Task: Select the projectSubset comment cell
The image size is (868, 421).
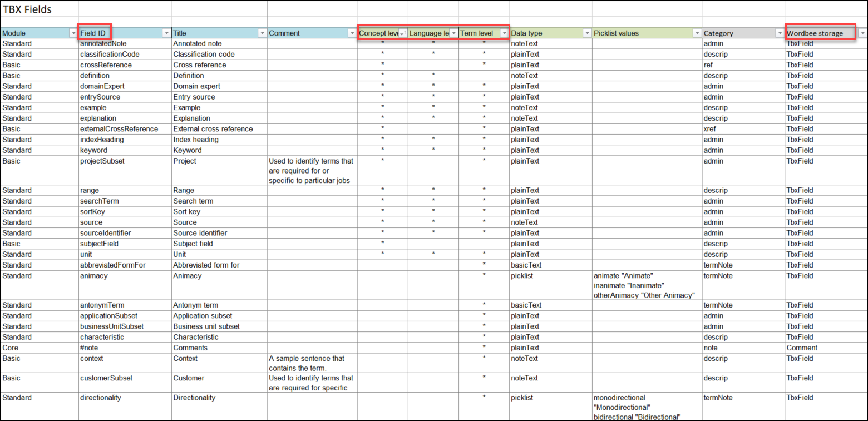Action: [312, 171]
